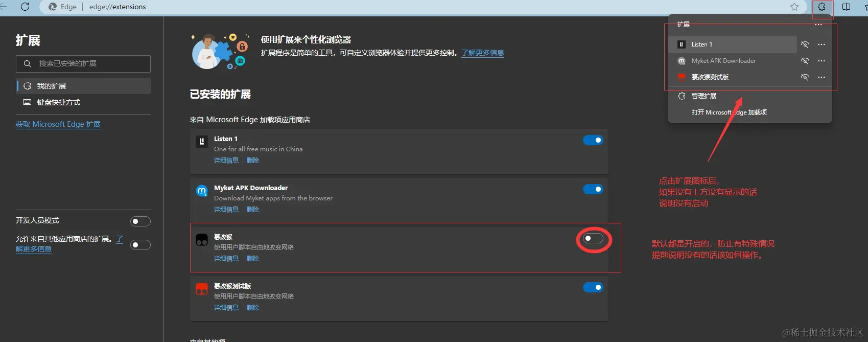Viewport: 868px width, 342px height.
Task: Click the Extensions puzzle icon in toolbar
Action: 822,7
